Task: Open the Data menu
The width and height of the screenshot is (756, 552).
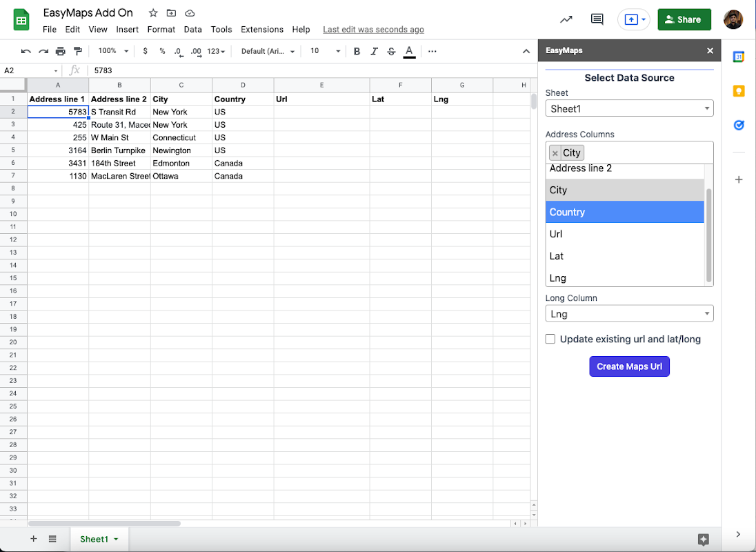Action: click(193, 30)
